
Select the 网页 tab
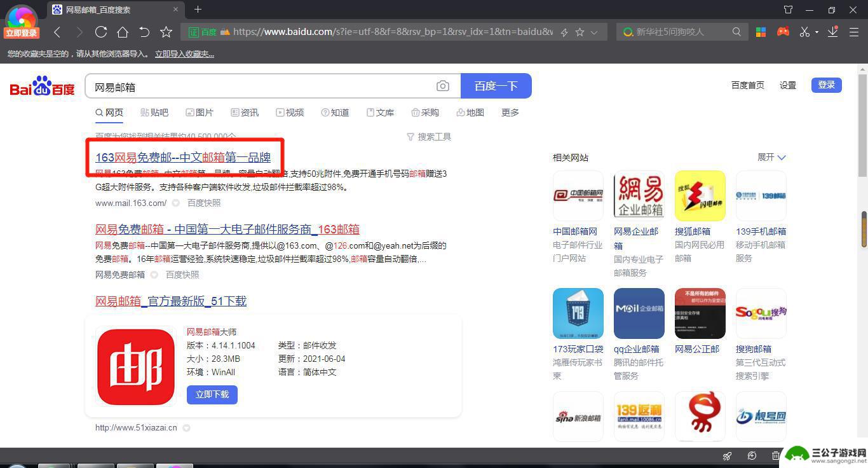109,113
